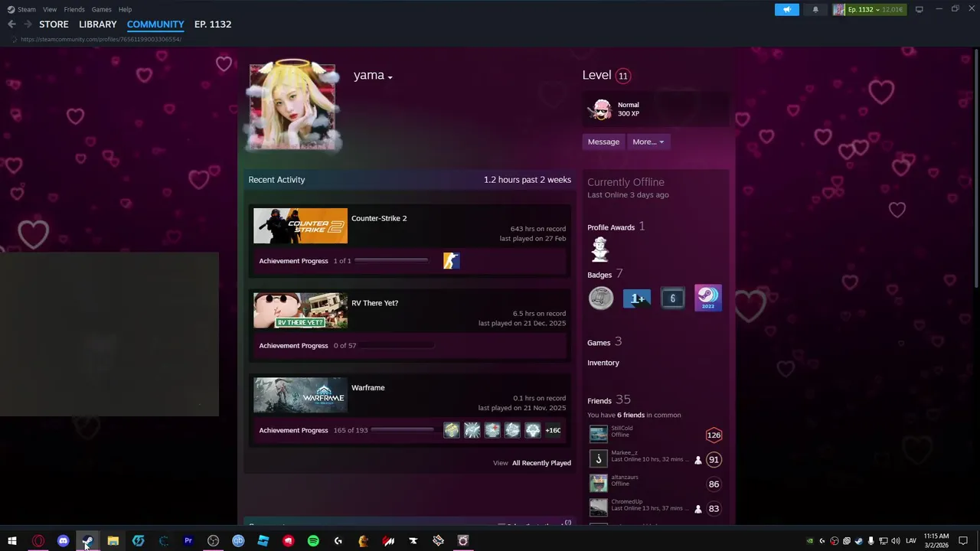
Task: Click the system tray volume icon
Action: 895,541
